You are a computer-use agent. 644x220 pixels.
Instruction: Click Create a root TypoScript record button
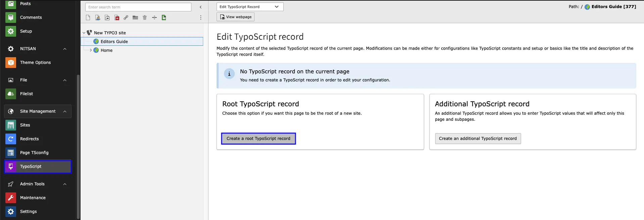[259, 139]
